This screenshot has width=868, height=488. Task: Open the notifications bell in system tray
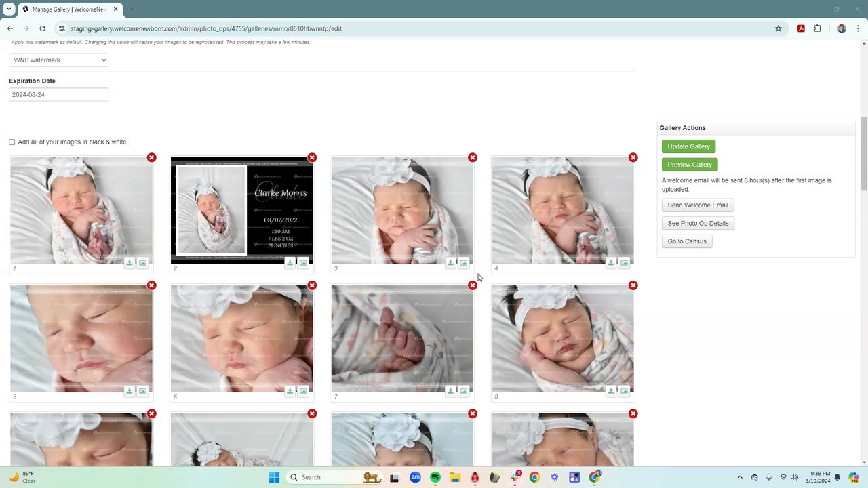tap(838, 477)
